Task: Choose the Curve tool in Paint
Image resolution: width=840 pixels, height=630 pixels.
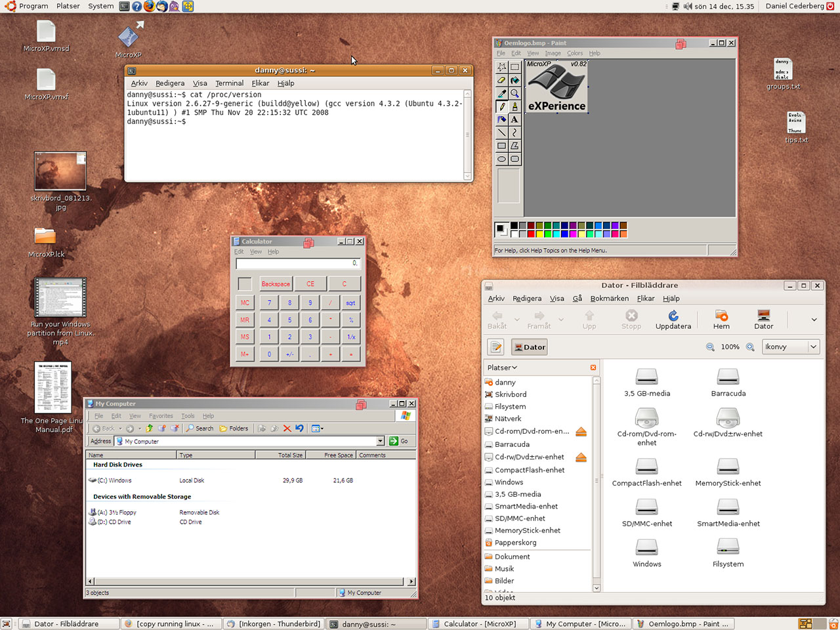Action: tap(514, 133)
